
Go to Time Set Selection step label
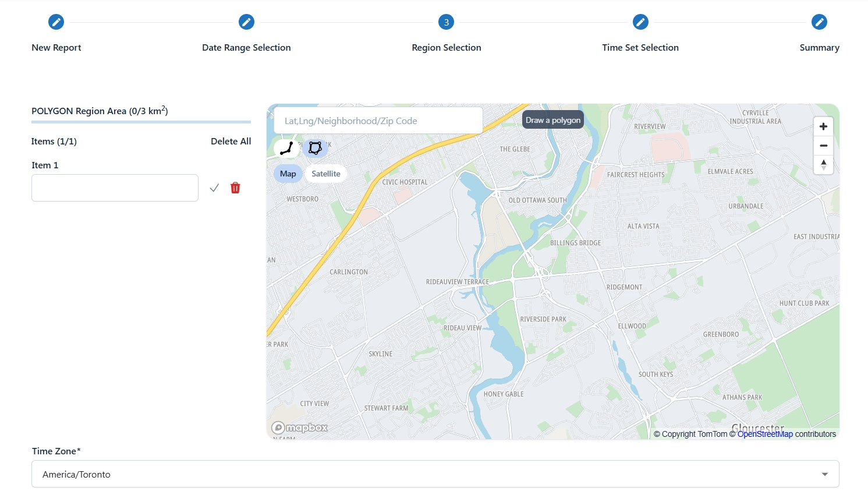tap(640, 48)
